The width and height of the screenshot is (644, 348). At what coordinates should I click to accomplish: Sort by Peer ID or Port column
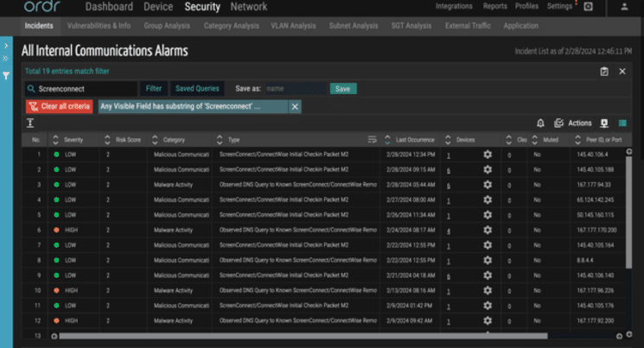[x=578, y=140]
